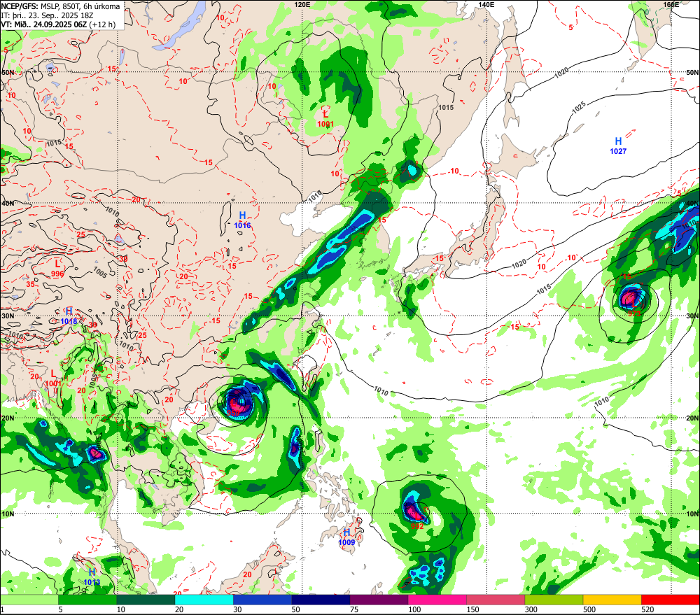
Task: Click the 'H 1009' high near the Philippines
Action: [347, 537]
